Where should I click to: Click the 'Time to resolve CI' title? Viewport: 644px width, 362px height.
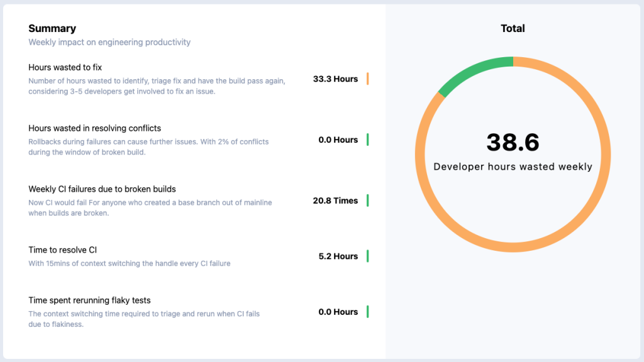click(62, 250)
